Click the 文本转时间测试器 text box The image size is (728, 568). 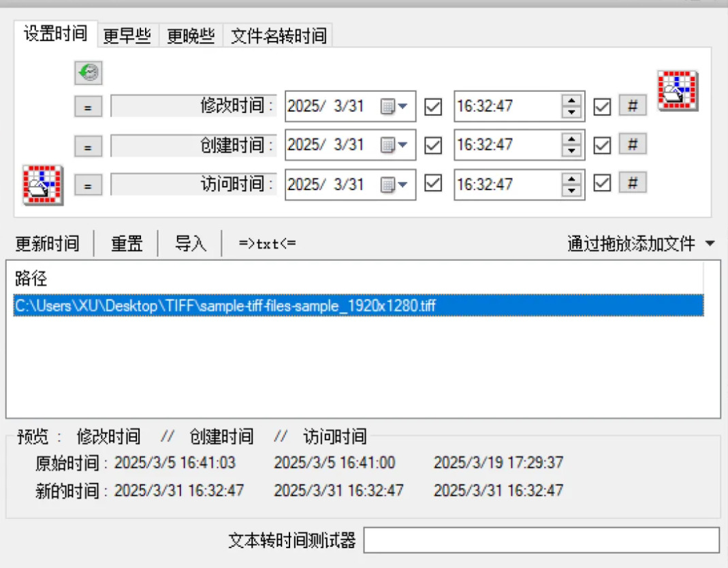[541, 539]
